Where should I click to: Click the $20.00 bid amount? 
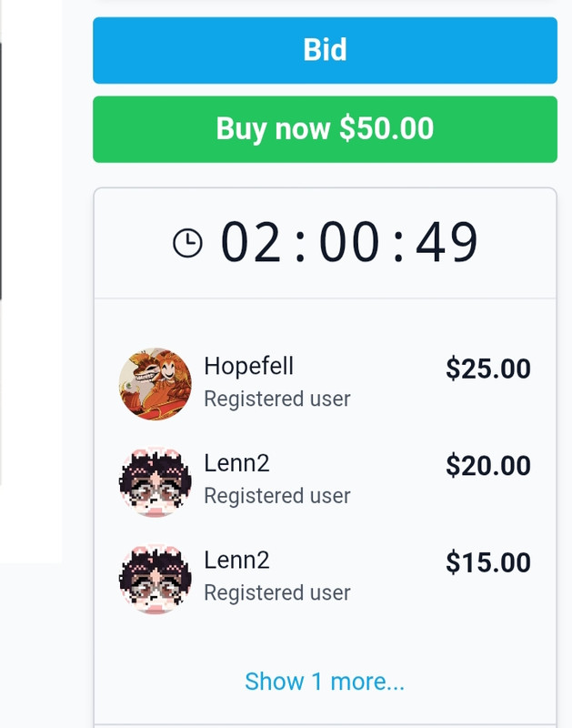coord(488,466)
